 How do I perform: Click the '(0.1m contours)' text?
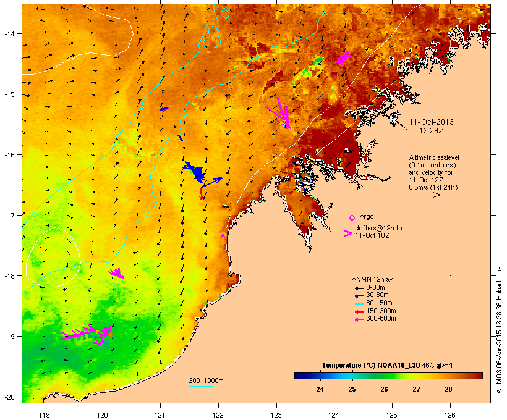click(433, 165)
